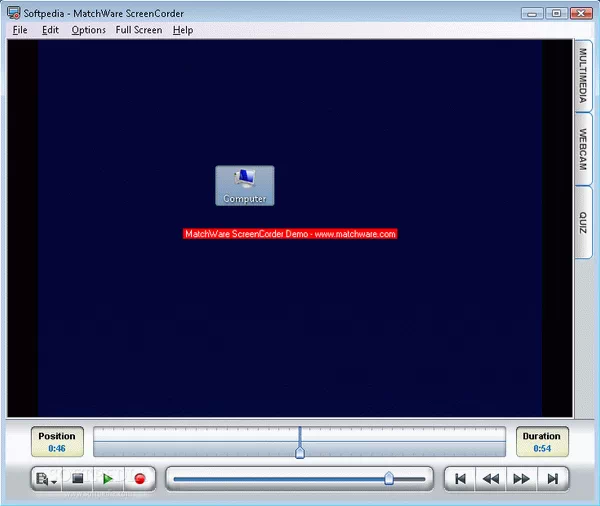
Task: Open the File menu
Action: [x=20, y=30]
